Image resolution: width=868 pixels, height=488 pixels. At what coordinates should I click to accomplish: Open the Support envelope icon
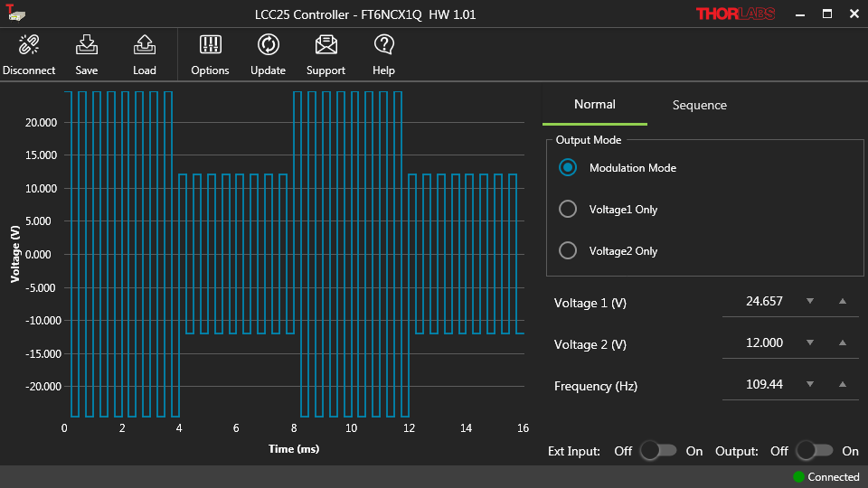point(325,45)
